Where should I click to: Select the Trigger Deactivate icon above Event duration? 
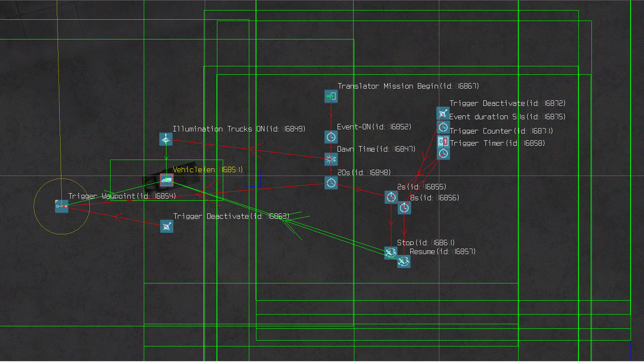pyautogui.click(x=443, y=113)
